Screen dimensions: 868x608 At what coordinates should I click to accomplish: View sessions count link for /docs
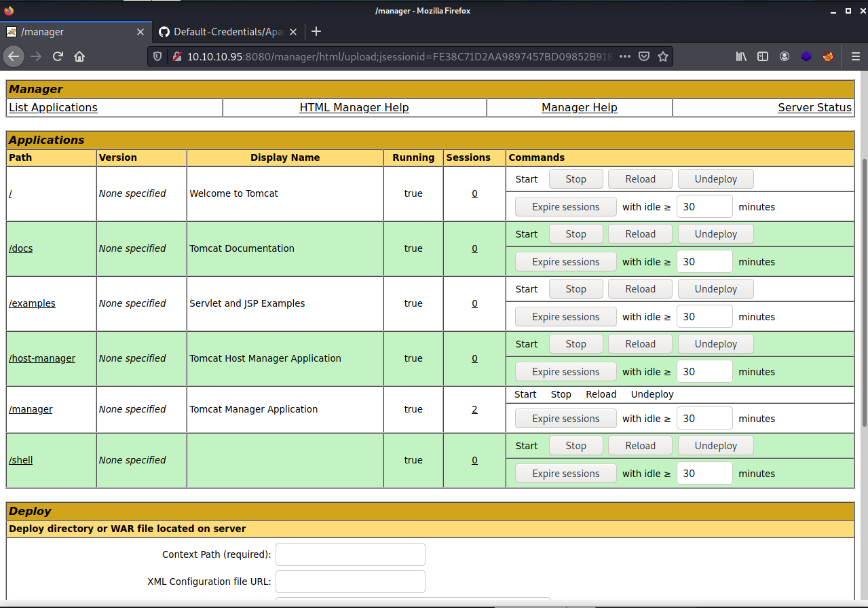coord(474,248)
